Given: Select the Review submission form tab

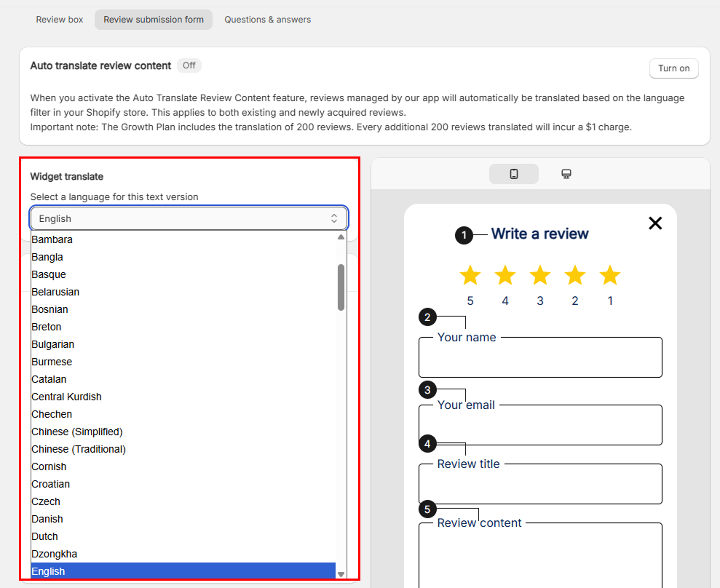Looking at the screenshot, I should pos(154,20).
